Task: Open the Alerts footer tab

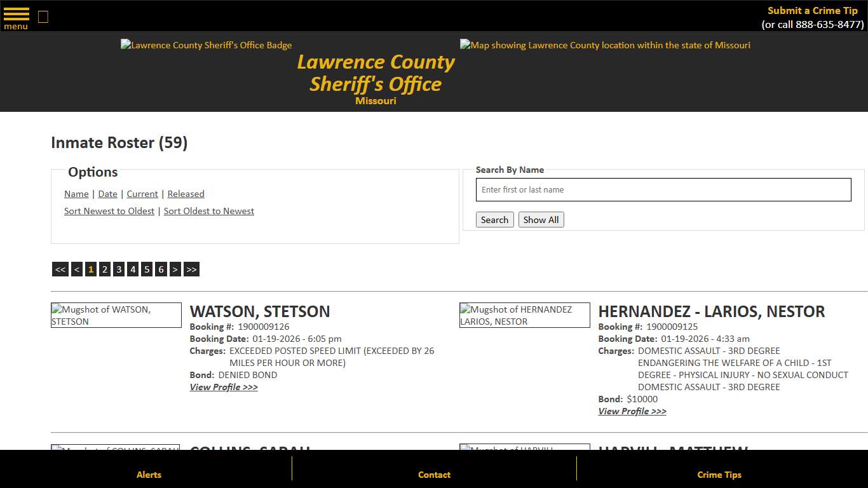Action: (148, 475)
